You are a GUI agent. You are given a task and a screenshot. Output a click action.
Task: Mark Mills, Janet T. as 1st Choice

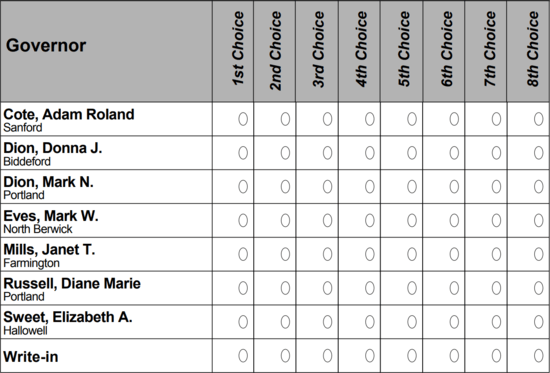(243, 254)
